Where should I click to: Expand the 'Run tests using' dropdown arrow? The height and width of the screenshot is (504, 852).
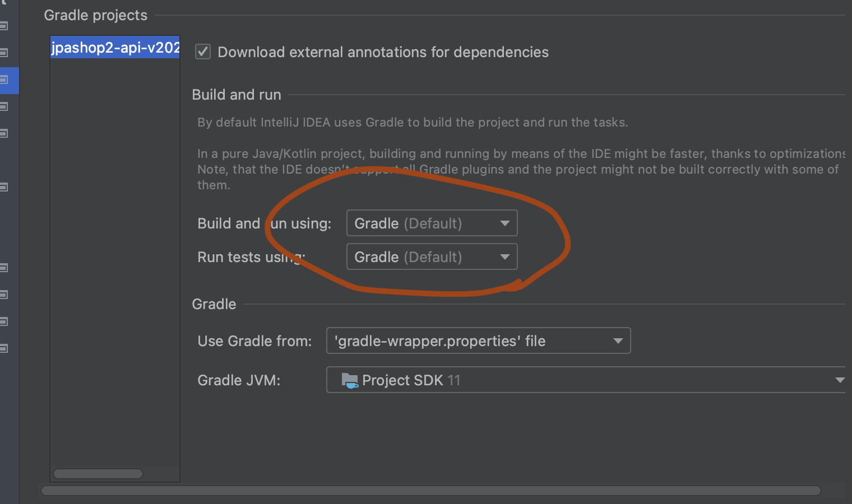pyautogui.click(x=504, y=257)
